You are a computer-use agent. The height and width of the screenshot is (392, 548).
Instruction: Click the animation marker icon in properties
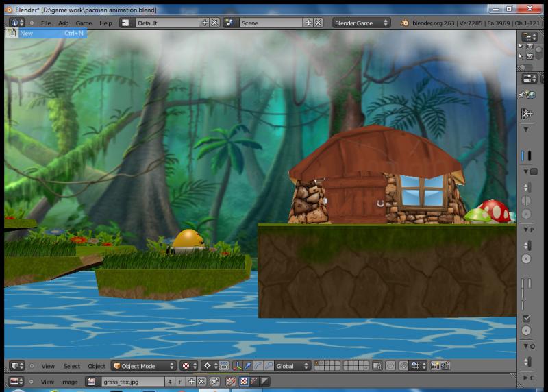click(527, 114)
